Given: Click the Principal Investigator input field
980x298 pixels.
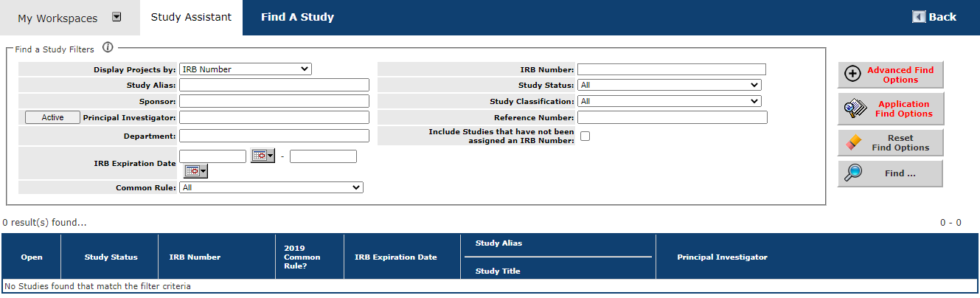Looking at the screenshot, I should click(x=274, y=117).
